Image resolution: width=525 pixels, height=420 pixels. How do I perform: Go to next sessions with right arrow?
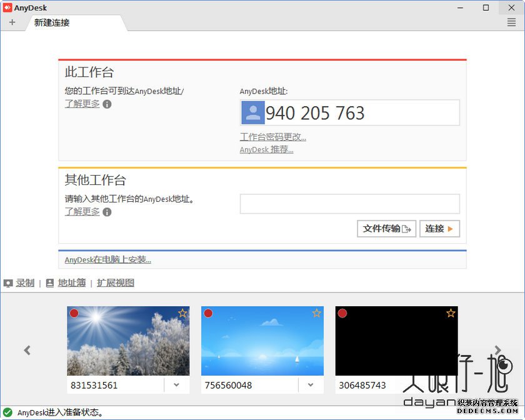click(498, 351)
